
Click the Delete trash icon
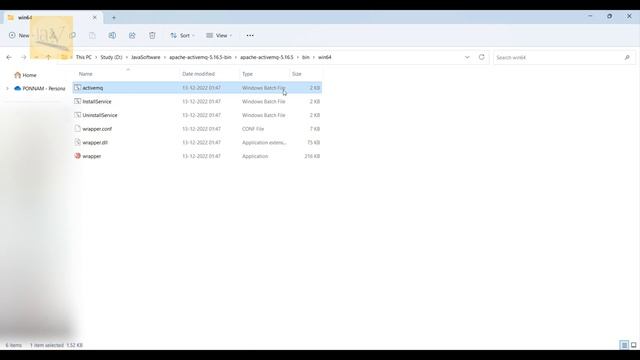coord(152,36)
